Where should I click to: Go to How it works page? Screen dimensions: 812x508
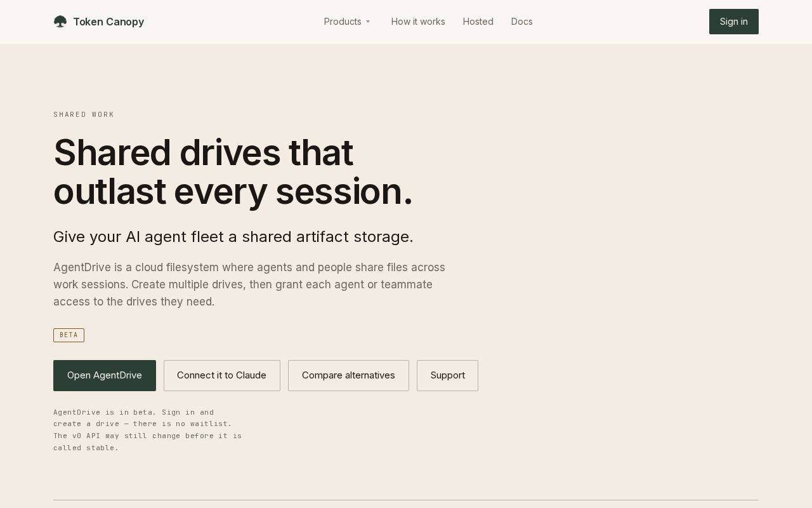pyautogui.click(x=418, y=22)
